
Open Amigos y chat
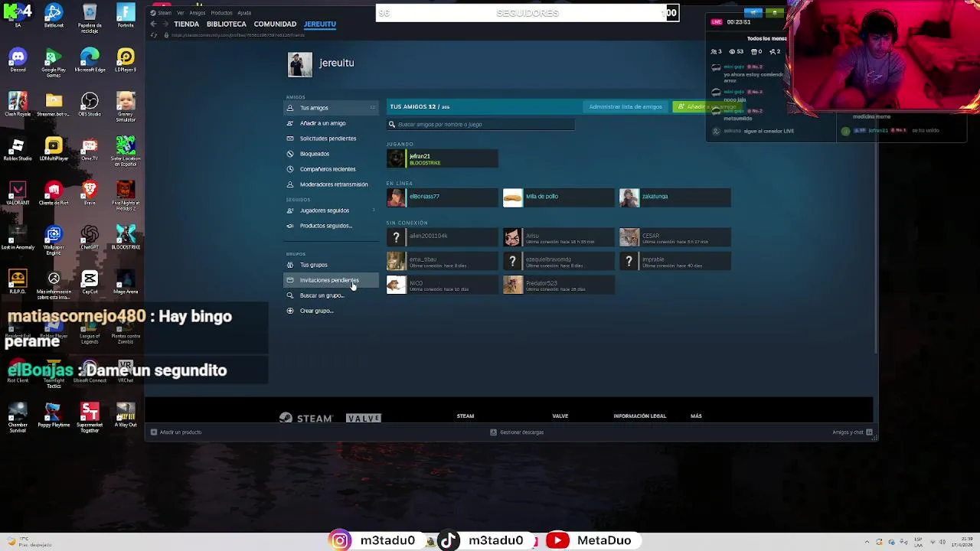[x=852, y=432]
